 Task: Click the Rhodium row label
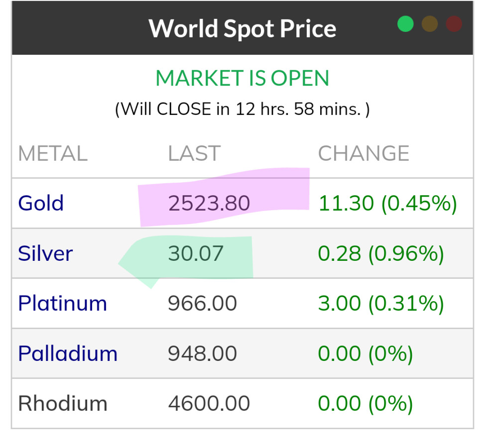pyautogui.click(x=63, y=403)
